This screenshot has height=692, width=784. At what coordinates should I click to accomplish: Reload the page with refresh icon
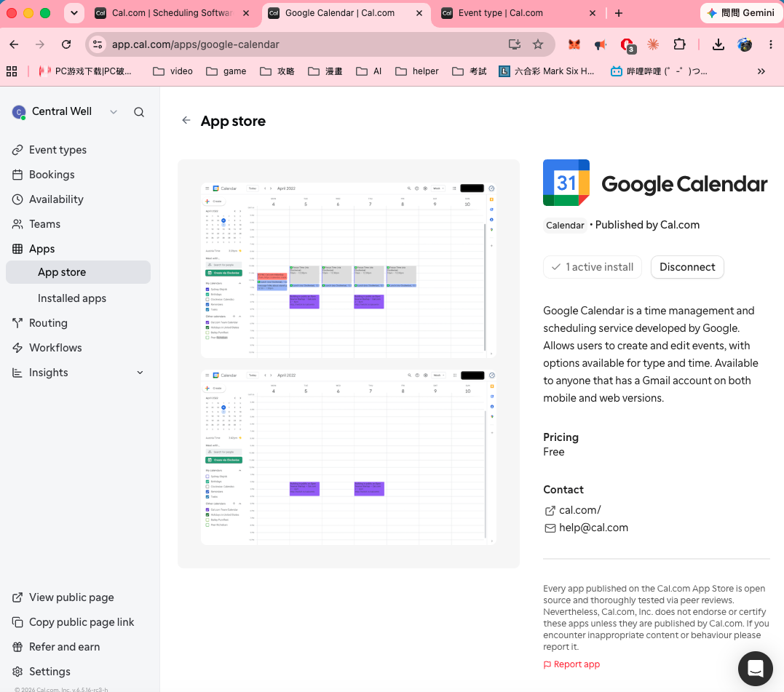(x=66, y=44)
